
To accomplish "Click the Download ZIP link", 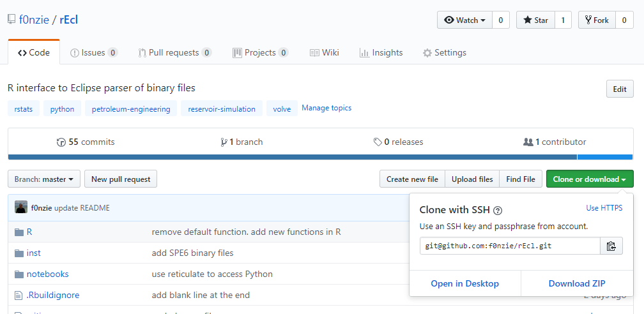I will point(576,283).
